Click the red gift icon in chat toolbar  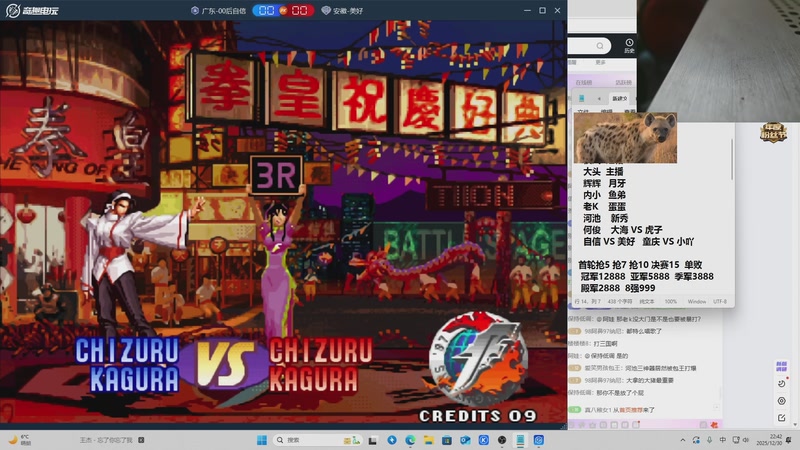tap(714, 424)
